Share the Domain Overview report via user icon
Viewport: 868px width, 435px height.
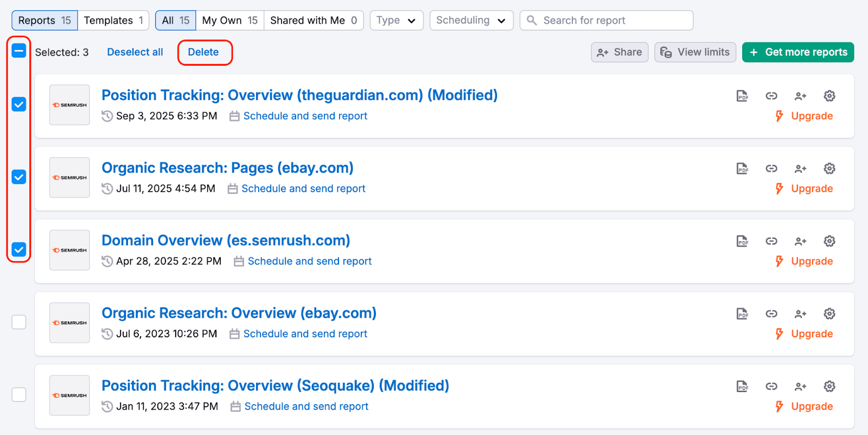click(x=800, y=242)
